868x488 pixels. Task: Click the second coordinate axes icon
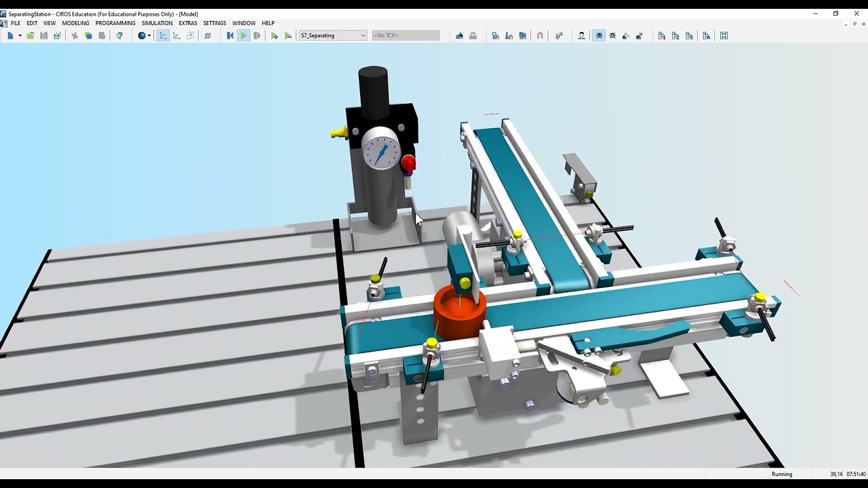tap(176, 35)
